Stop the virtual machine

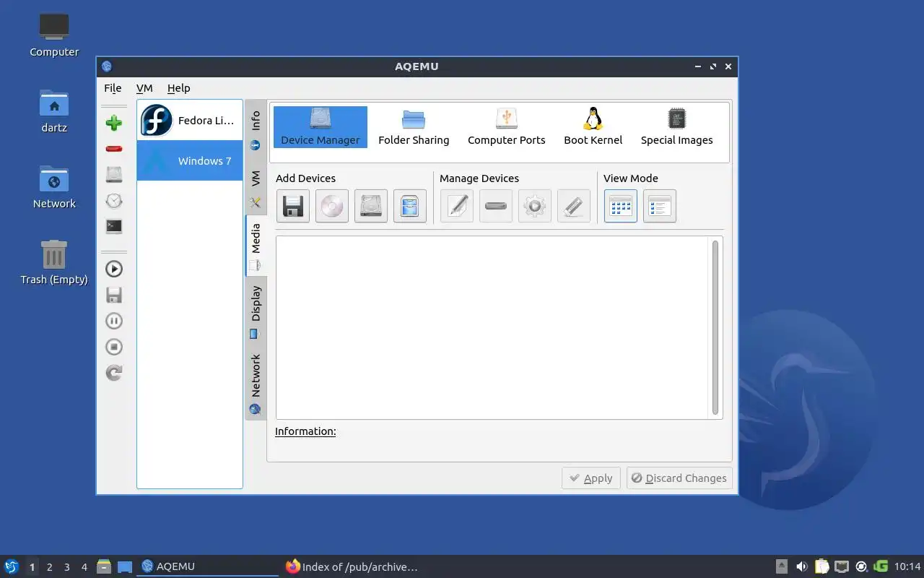[x=113, y=347]
